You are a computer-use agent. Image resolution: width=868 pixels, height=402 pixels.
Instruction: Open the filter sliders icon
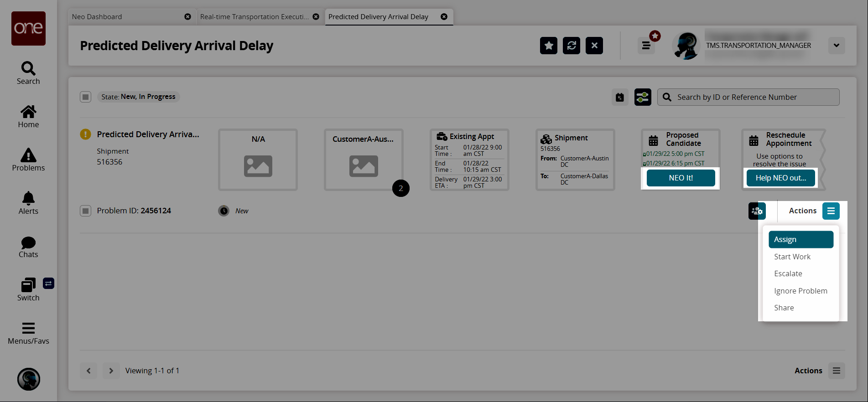643,97
